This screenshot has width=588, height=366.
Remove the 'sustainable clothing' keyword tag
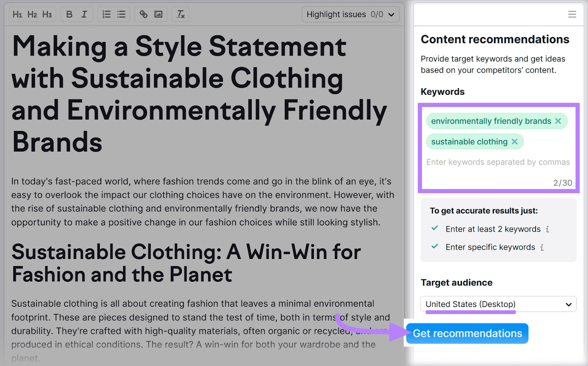514,142
